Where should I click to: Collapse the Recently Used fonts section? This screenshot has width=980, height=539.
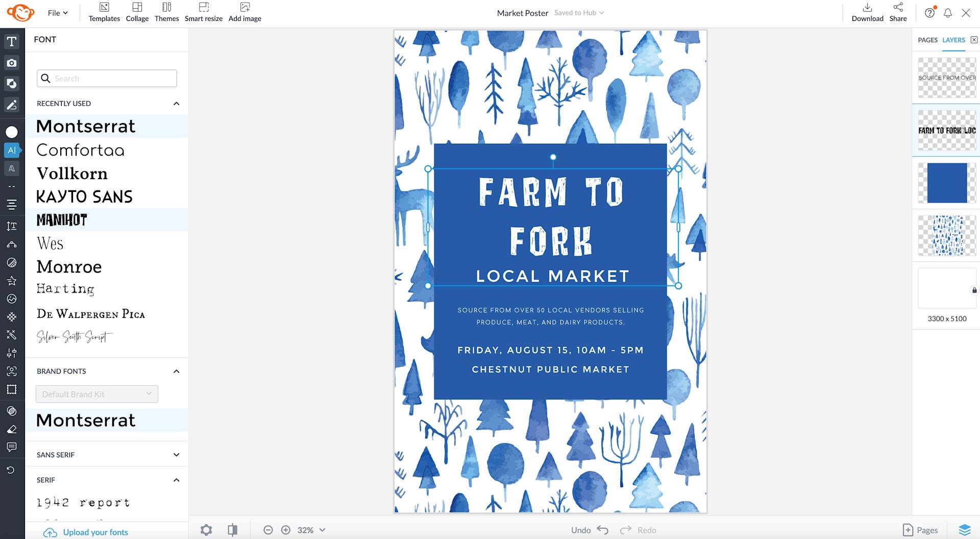coord(176,103)
